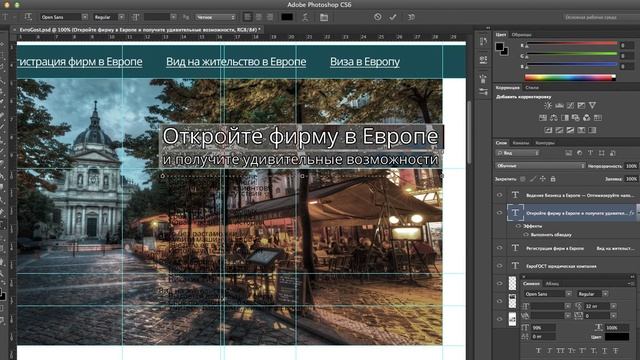Switch to the 'Каналы' tab
Viewport: 640px width, 360px height.
tap(521, 143)
